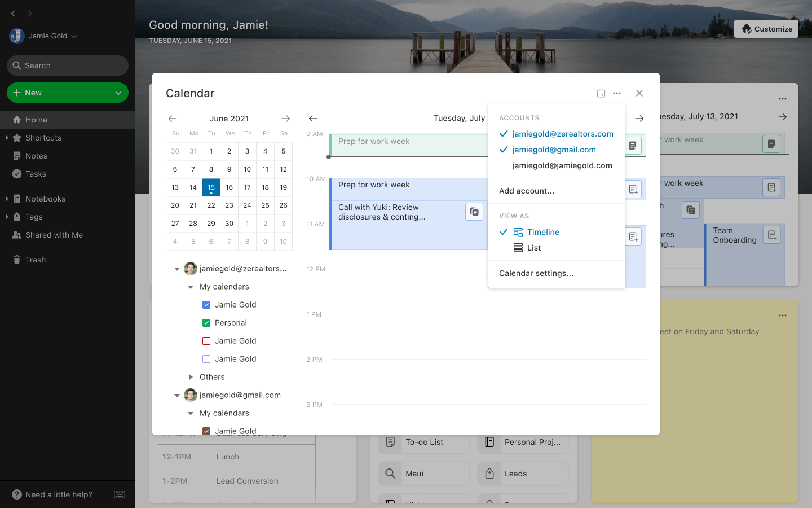Click the Customize button
The height and width of the screenshot is (508, 812).
coord(766,29)
